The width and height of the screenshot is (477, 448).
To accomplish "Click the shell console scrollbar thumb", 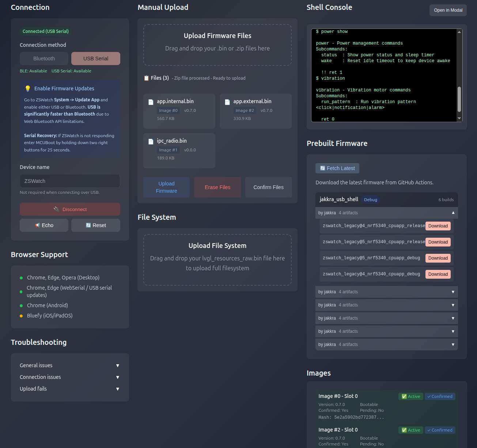I will click(459, 99).
